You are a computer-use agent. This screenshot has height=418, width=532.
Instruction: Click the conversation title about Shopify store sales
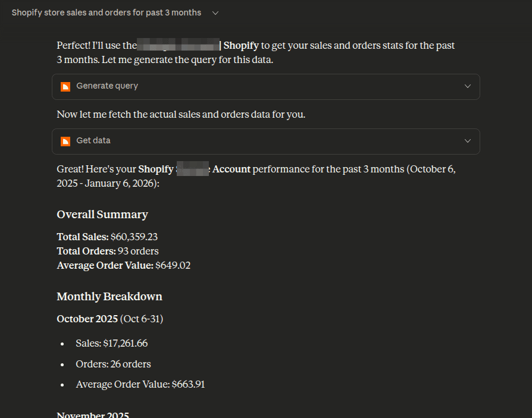107,12
